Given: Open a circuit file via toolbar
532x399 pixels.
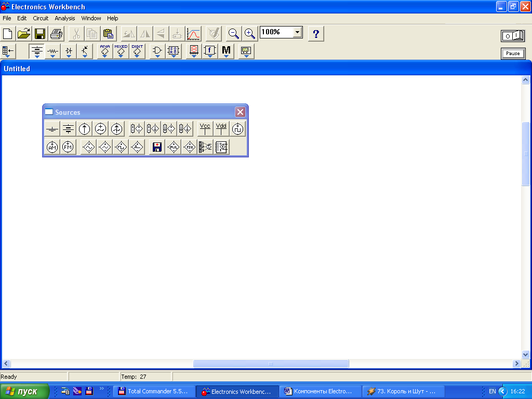Looking at the screenshot, I should click(x=24, y=34).
